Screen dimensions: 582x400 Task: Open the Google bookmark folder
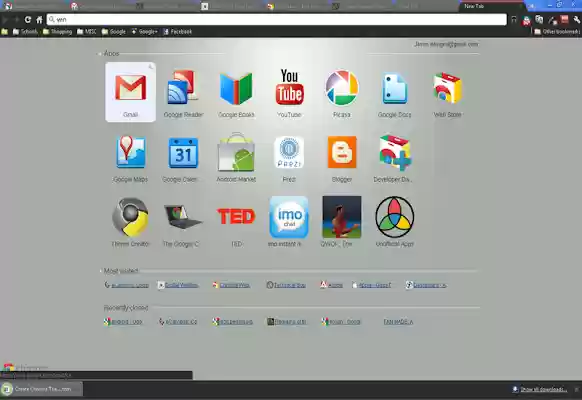tap(114, 32)
